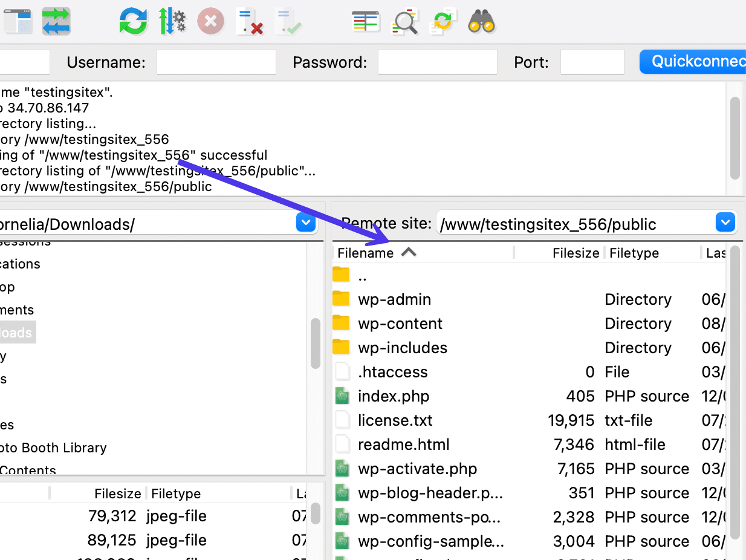The width and height of the screenshot is (746, 560).
Task: Click inside the Username field
Action: tap(216, 61)
